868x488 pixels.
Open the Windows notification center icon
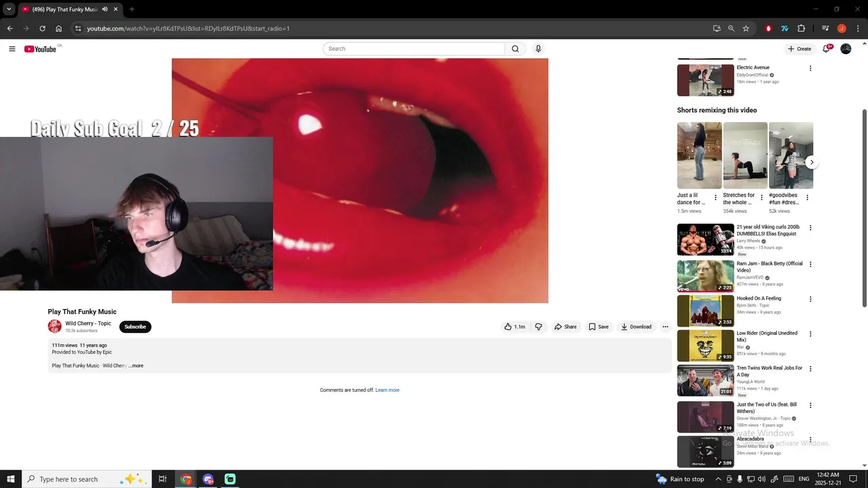(853, 479)
